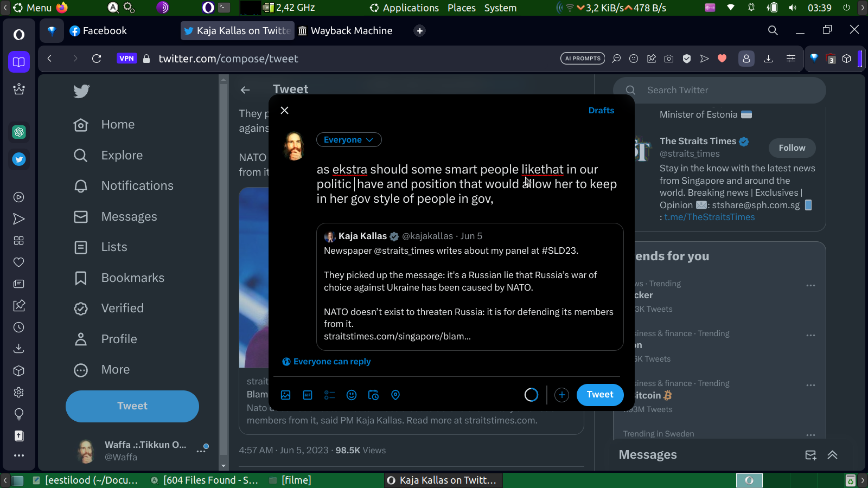This screenshot has width=868, height=488.
Task: Adjust the volume from the system tray speaker
Action: 793,8
